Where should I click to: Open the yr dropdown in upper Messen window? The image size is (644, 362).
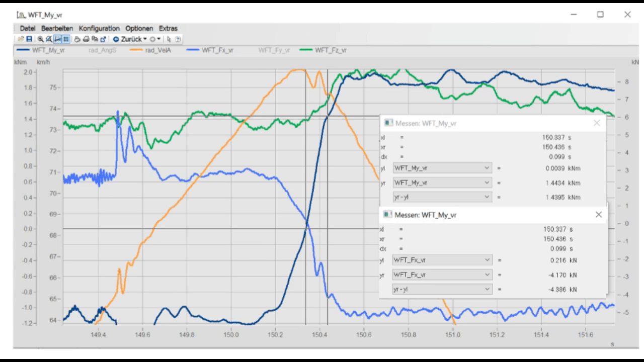[442, 183]
